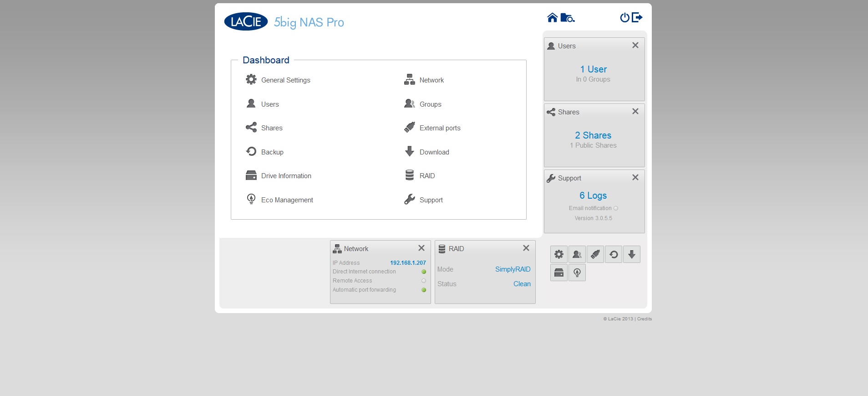Viewport: 868px width, 396px height.
Task: Click the logout icon
Action: click(x=637, y=17)
